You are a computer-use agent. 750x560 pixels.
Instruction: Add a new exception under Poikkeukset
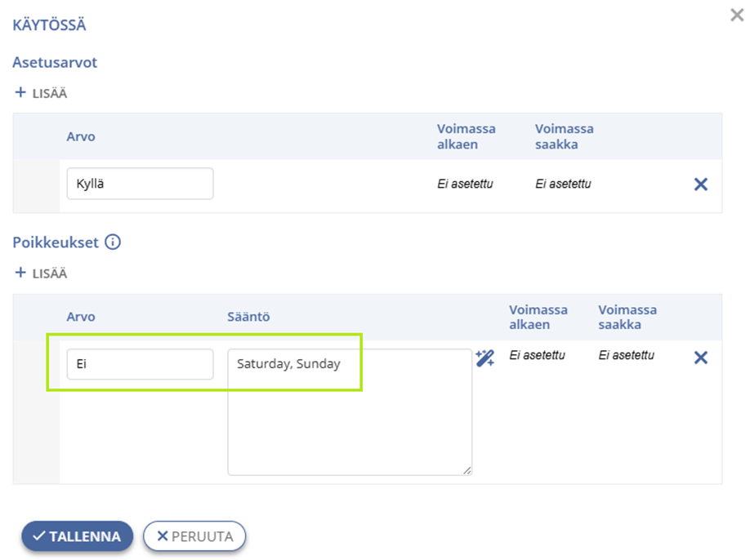coord(41,273)
